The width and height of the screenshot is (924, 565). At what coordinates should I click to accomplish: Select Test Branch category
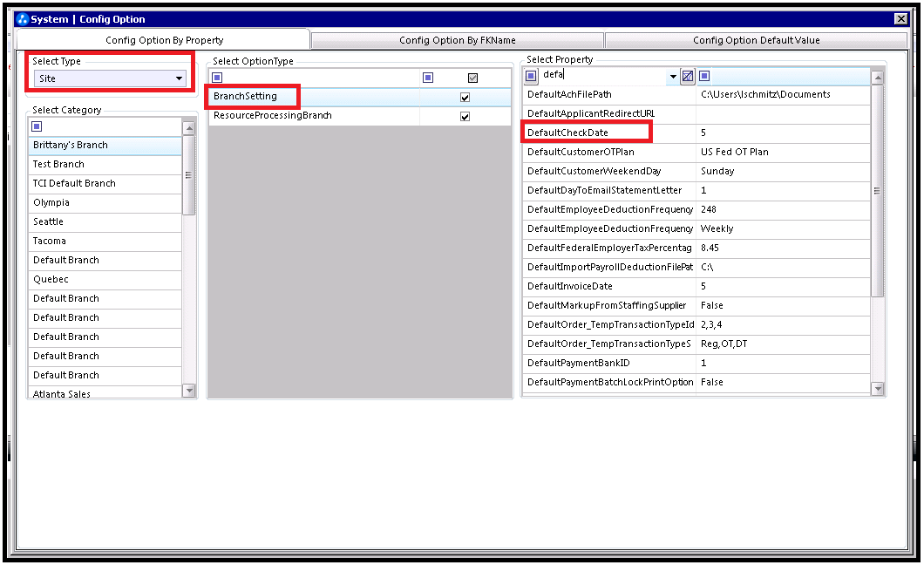pos(105,165)
